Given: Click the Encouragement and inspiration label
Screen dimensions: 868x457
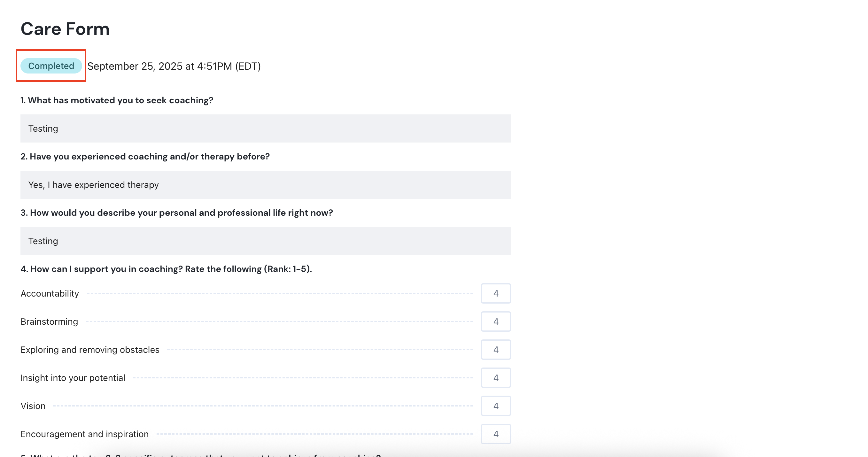Looking at the screenshot, I should [x=85, y=434].
